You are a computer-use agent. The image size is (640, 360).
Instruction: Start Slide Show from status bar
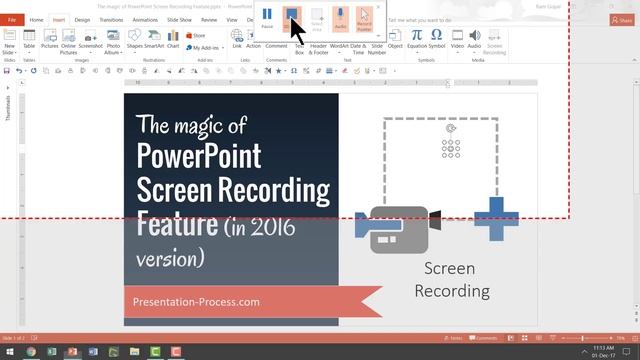pos(553,338)
